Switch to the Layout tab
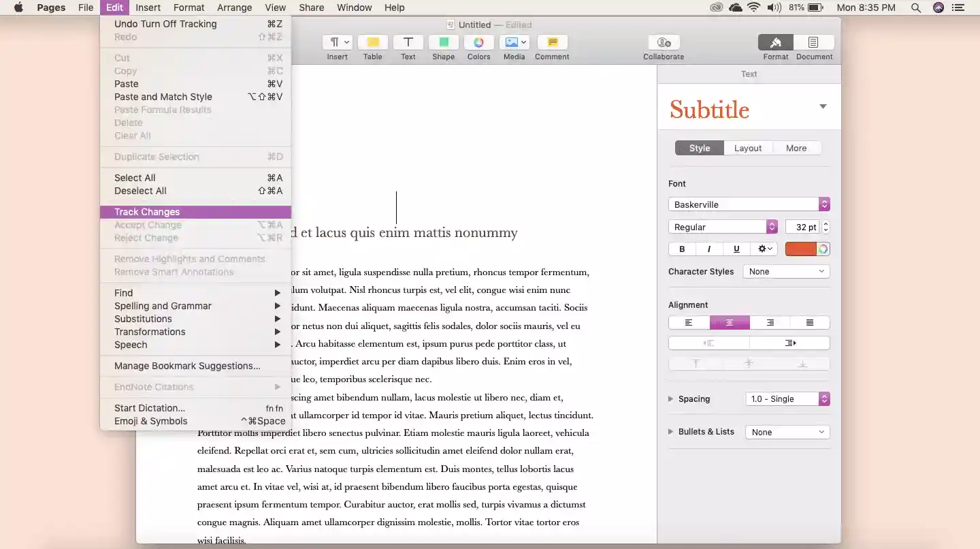This screenshot has width=980, height=549. (x=748, y=148)
